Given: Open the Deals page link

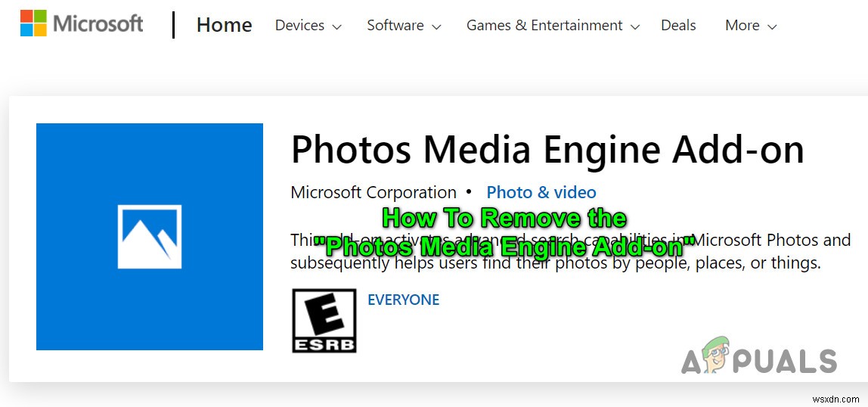Looking at the screenshot, I should (x=678, y=25).
